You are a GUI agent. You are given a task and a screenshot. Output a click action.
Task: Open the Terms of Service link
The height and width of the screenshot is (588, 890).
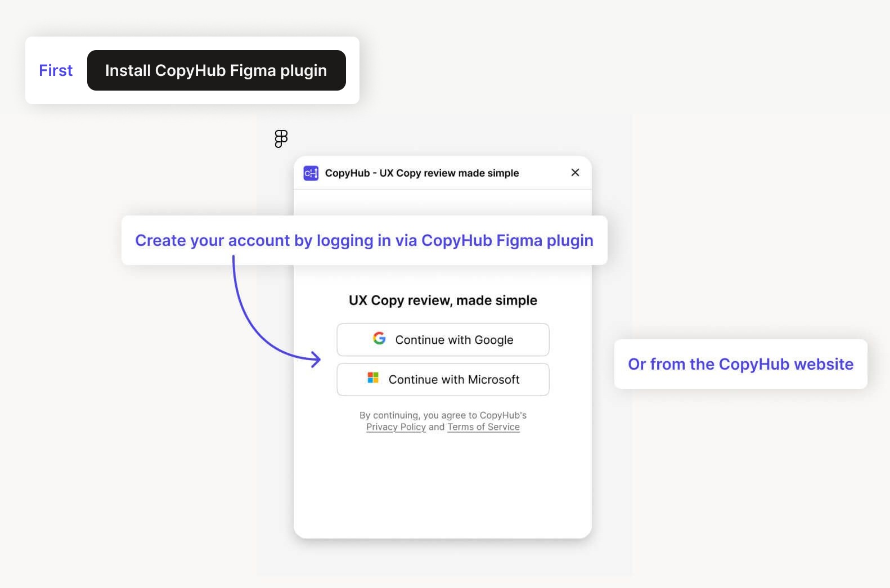click(x=484, y=427)
